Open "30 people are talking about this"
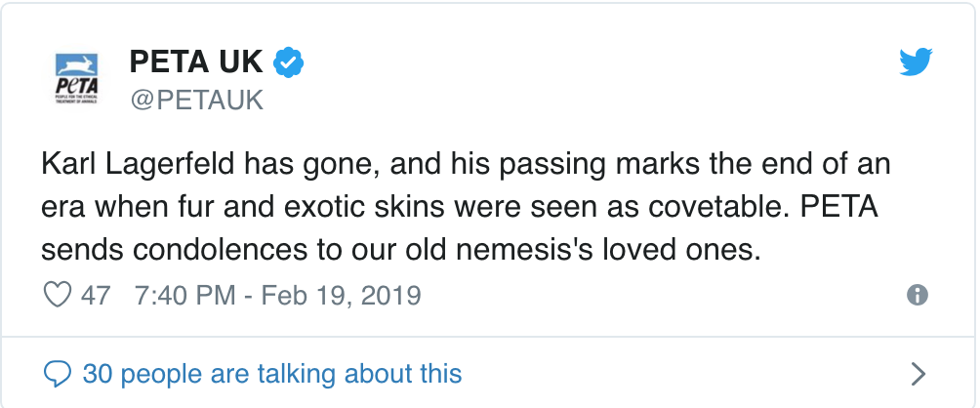Screen dimensions: 980x408 tap(272, 374)
